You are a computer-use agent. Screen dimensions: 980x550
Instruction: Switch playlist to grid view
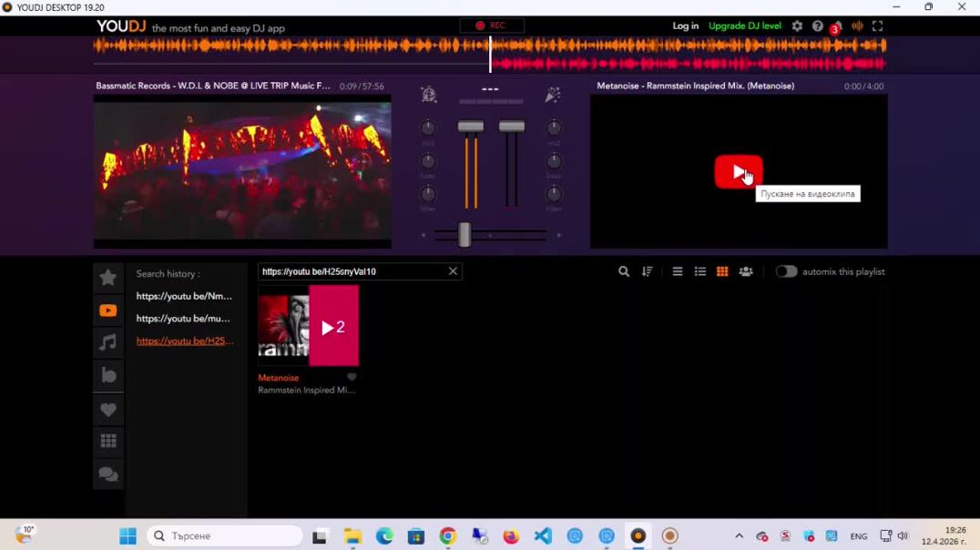tap(722, 270)
